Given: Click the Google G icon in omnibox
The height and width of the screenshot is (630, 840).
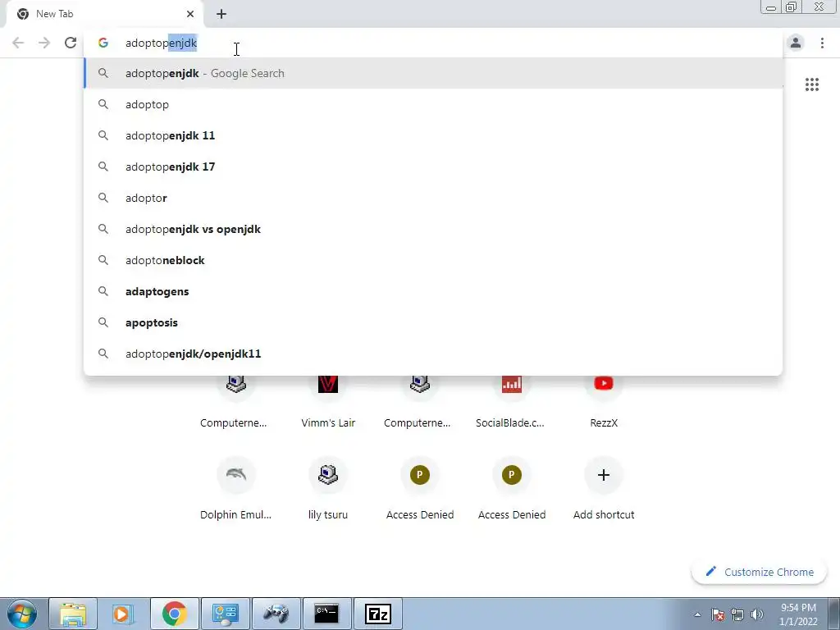Looking at the screenshot, I should point(103,43).
